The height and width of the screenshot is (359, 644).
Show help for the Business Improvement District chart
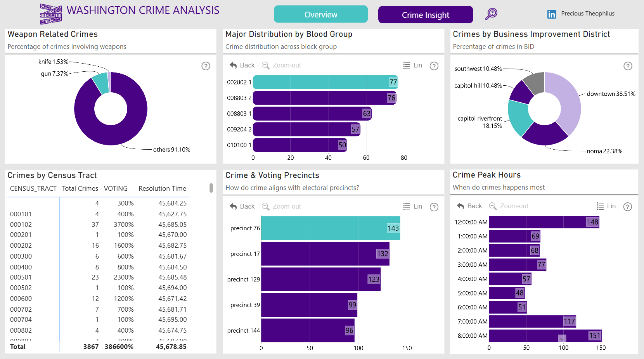628,66
